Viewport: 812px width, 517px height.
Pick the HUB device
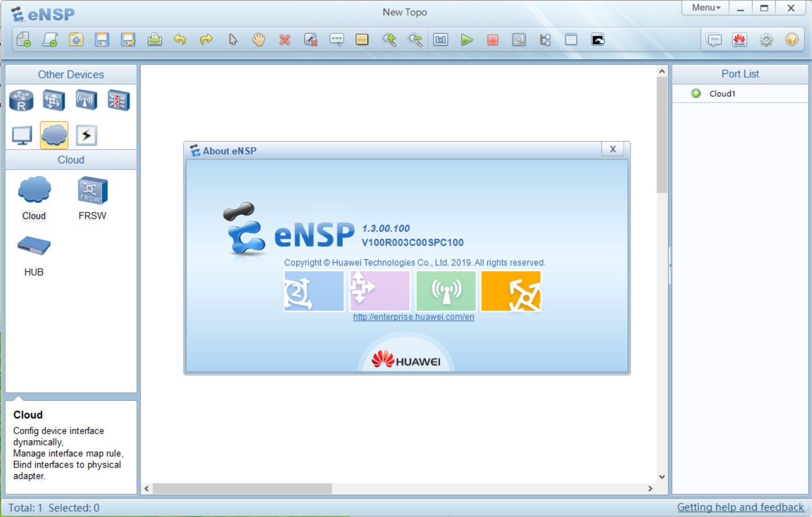pyautogui.click(x=34, y=256)
